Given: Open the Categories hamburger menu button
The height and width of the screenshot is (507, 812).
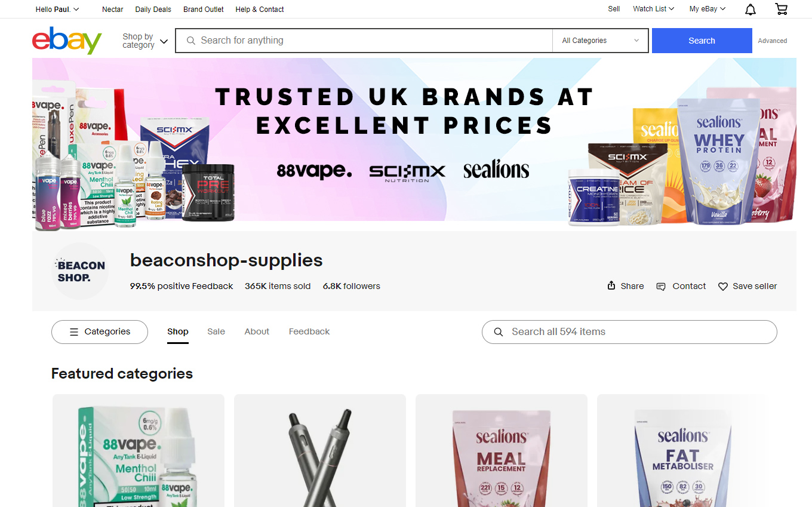Looking at the screenshot, I should 100,332.
